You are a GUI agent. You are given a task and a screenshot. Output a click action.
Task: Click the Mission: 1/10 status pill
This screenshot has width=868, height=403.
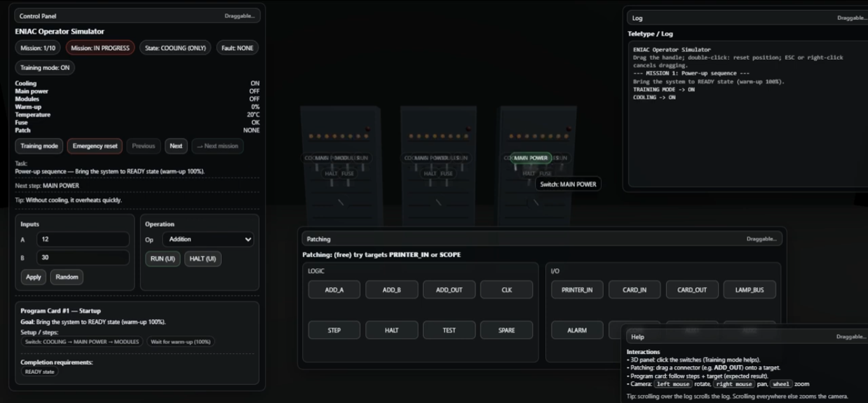coord(38,48)
